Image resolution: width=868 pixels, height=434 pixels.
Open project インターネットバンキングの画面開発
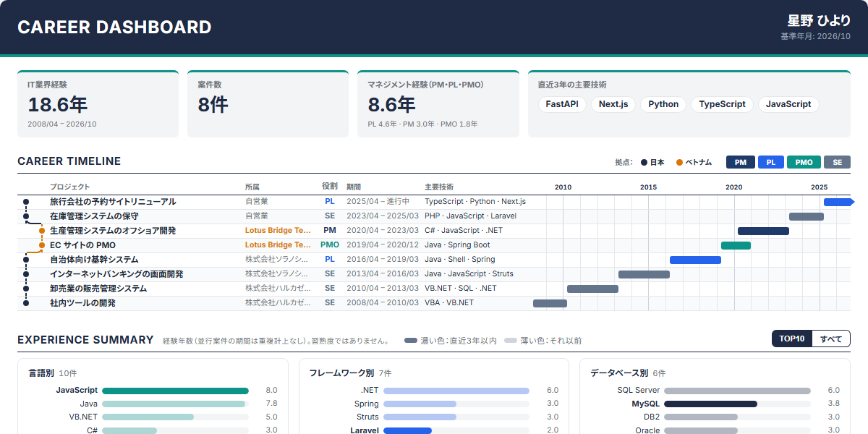[x=116, y=274]
